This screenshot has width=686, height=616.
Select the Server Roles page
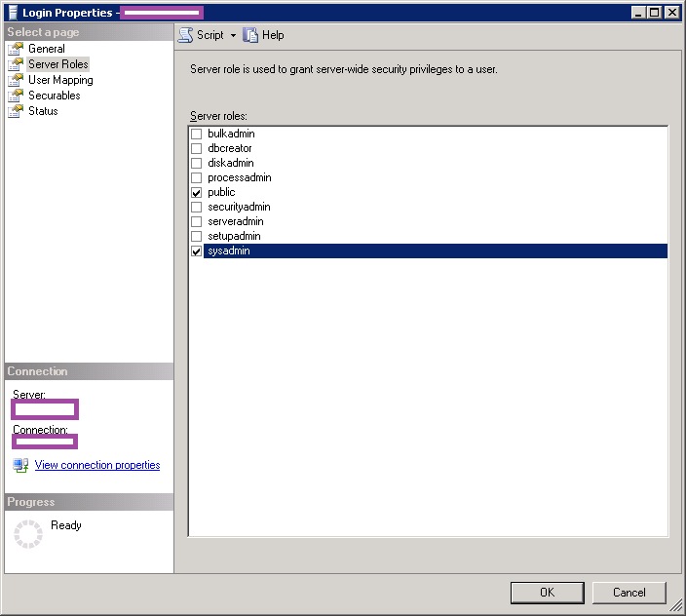(x=58, y=64)
